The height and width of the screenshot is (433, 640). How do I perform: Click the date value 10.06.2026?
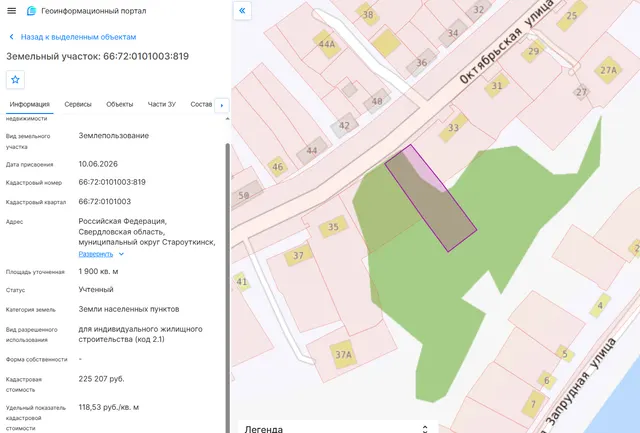pos(98,164)
